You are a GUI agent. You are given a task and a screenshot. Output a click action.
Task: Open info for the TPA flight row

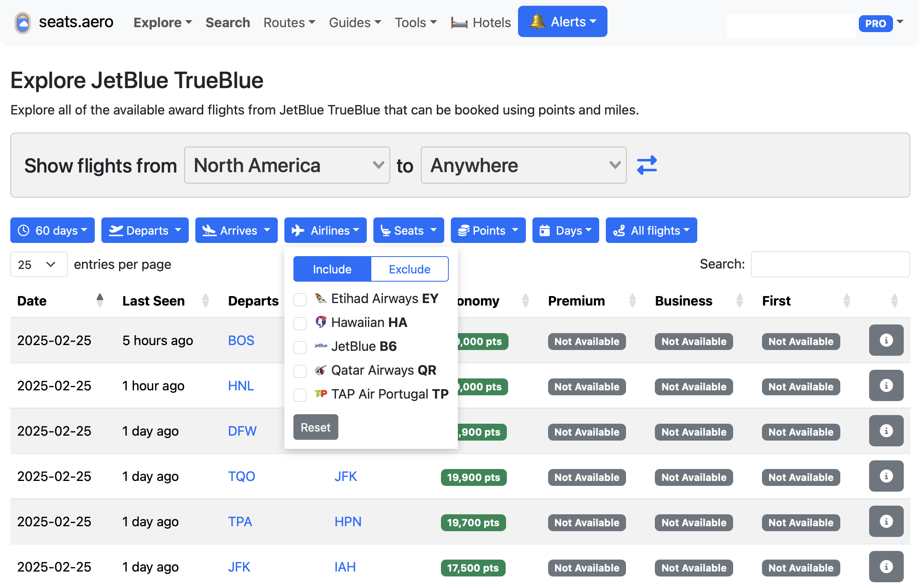click(886, 521)
